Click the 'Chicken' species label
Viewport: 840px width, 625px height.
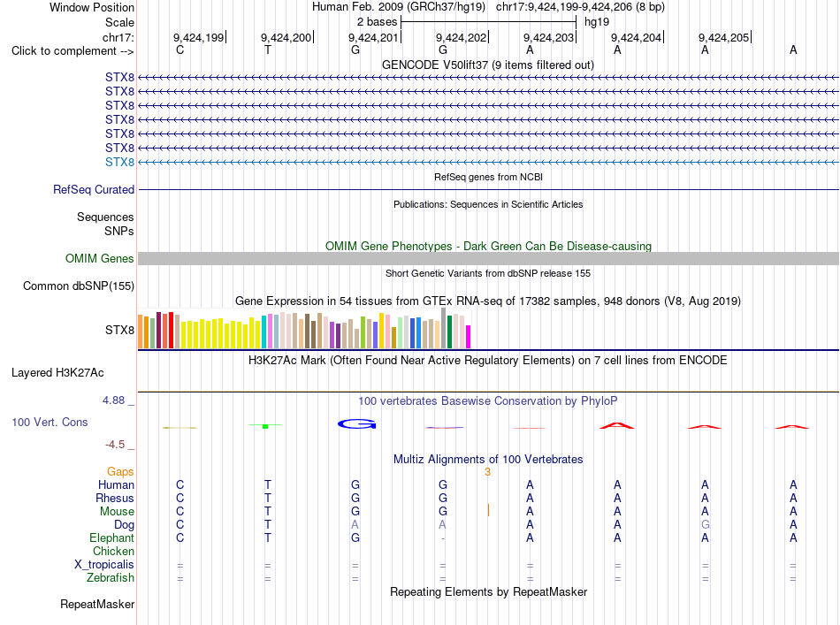pyautogui.click(x=113, y=551)
